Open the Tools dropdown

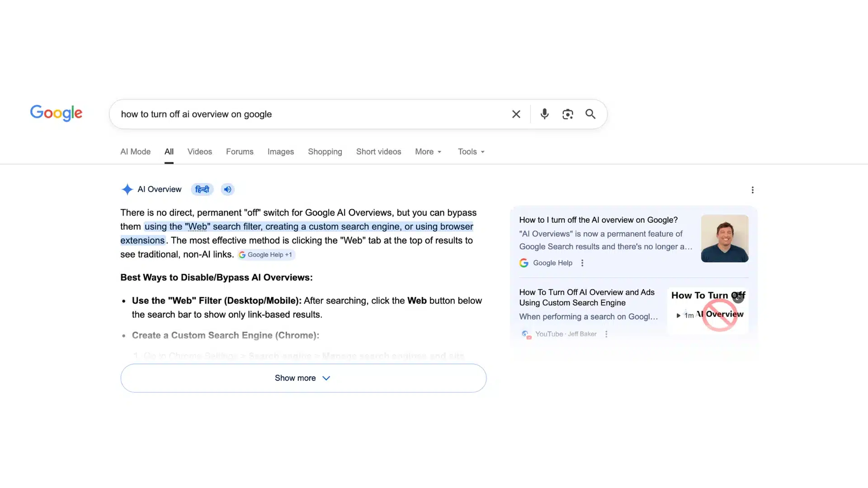(471, 152)
